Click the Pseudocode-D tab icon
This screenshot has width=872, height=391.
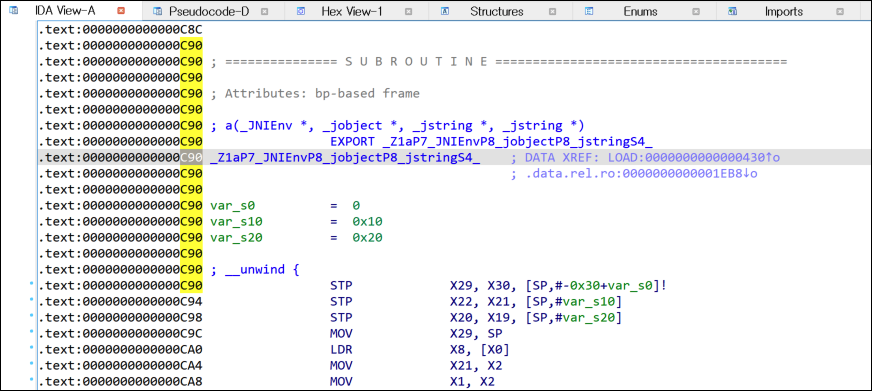pyautogui.click(x=158, y=11)
